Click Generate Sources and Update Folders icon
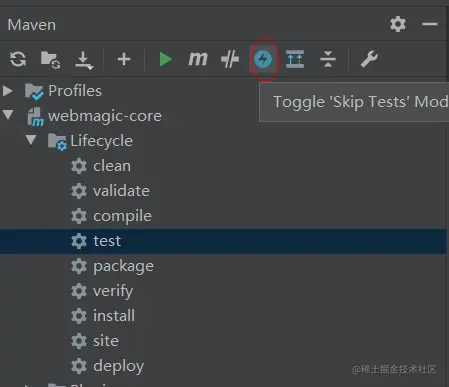The height and width of the screenshot is (387, 449). click(x=50, y=60)
